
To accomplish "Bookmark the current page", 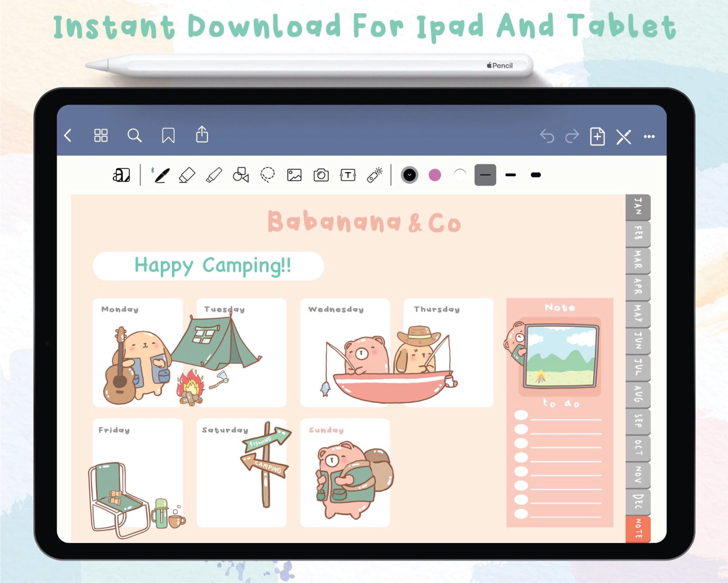I will (168, 136).
